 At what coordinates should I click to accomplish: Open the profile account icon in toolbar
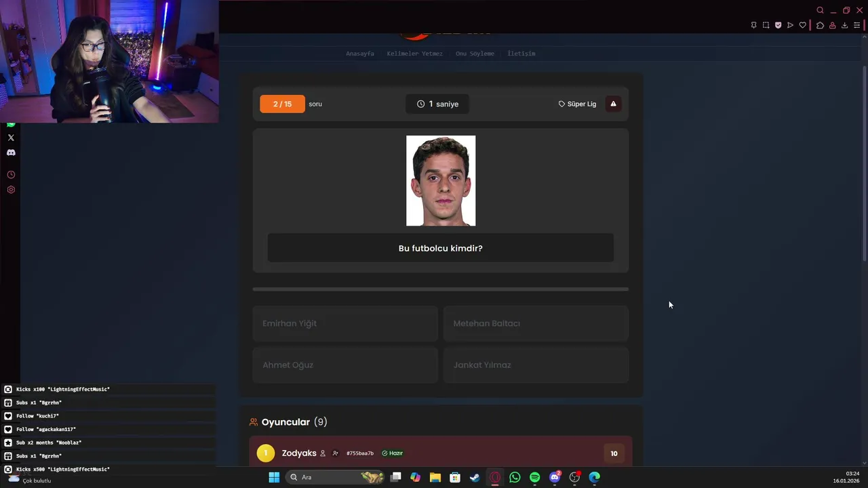pyautogui.click(x=832, y=25)
